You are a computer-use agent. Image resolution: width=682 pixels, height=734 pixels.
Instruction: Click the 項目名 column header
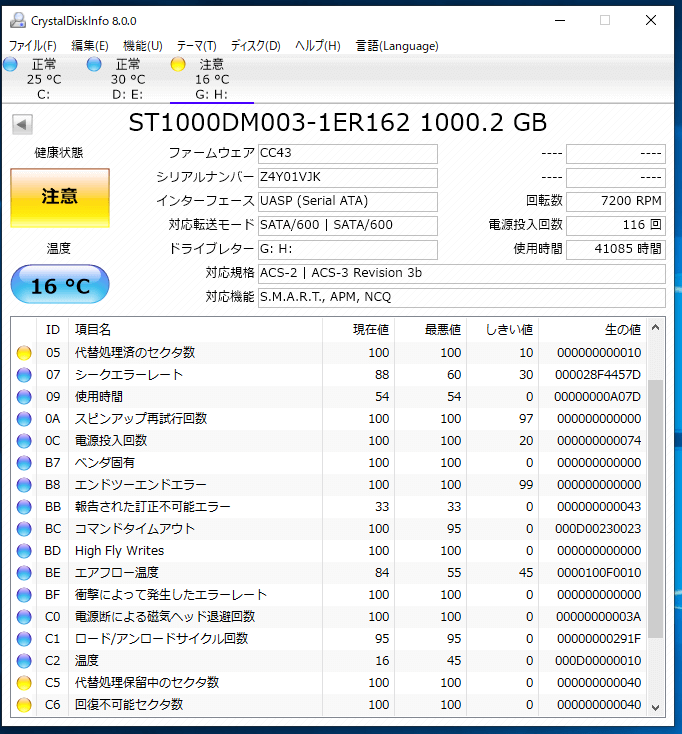click(195, 330)
